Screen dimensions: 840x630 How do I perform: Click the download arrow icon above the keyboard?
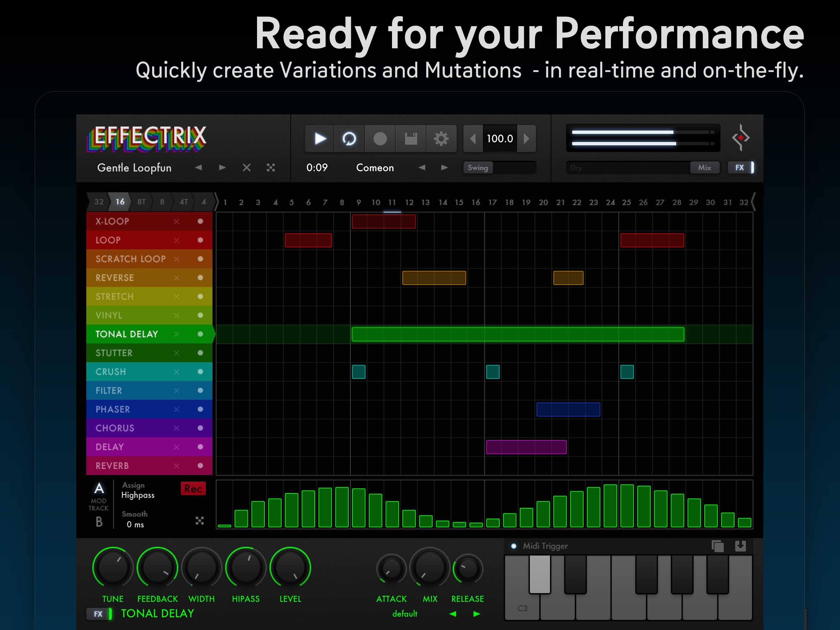click(740, 546)
